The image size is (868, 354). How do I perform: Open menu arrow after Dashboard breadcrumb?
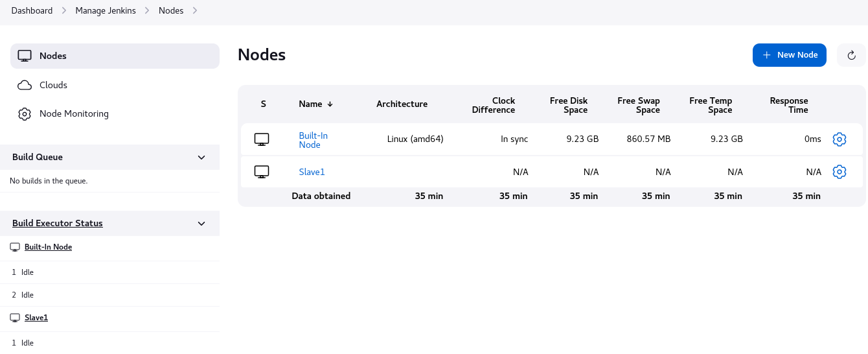64,10
